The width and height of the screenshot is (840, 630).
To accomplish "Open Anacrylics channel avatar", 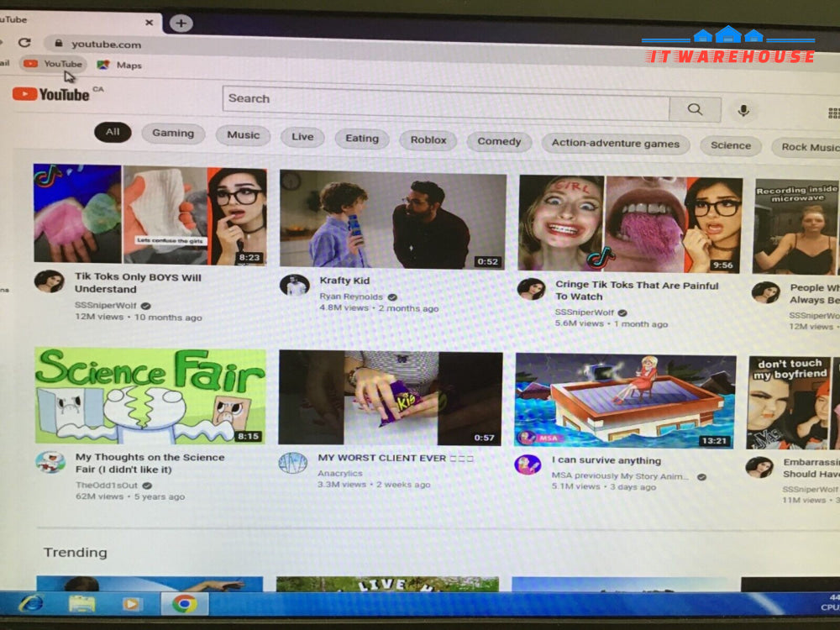I will coord(293,463).
